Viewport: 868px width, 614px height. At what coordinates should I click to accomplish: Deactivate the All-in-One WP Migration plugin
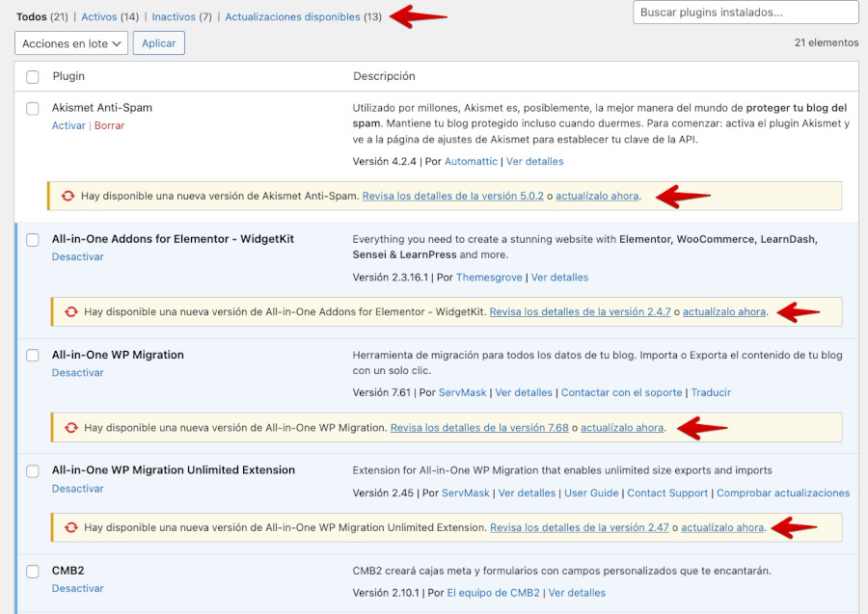(x=77, y=373)
